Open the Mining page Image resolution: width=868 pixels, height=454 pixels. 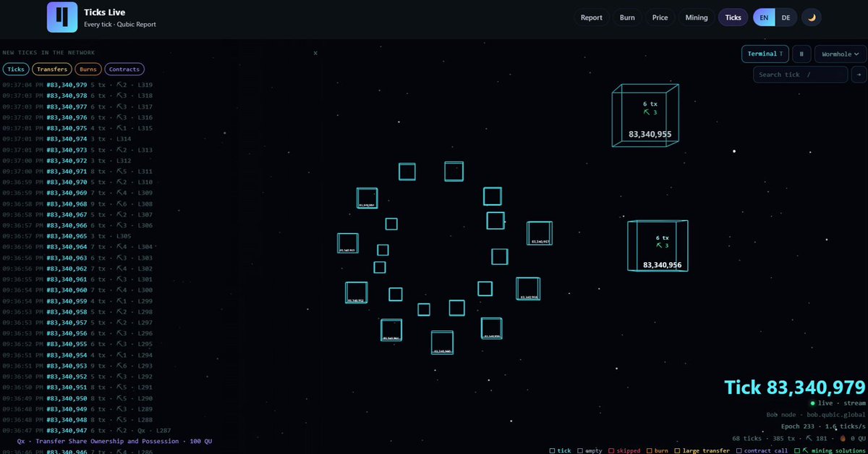coord(697,17)
